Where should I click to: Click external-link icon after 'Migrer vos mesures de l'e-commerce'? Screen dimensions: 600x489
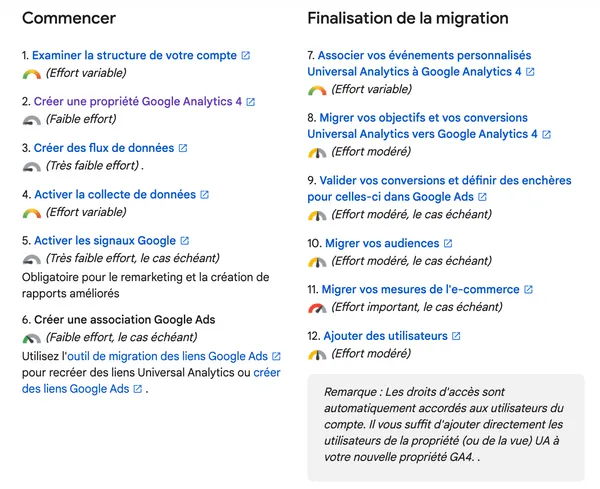528,290
